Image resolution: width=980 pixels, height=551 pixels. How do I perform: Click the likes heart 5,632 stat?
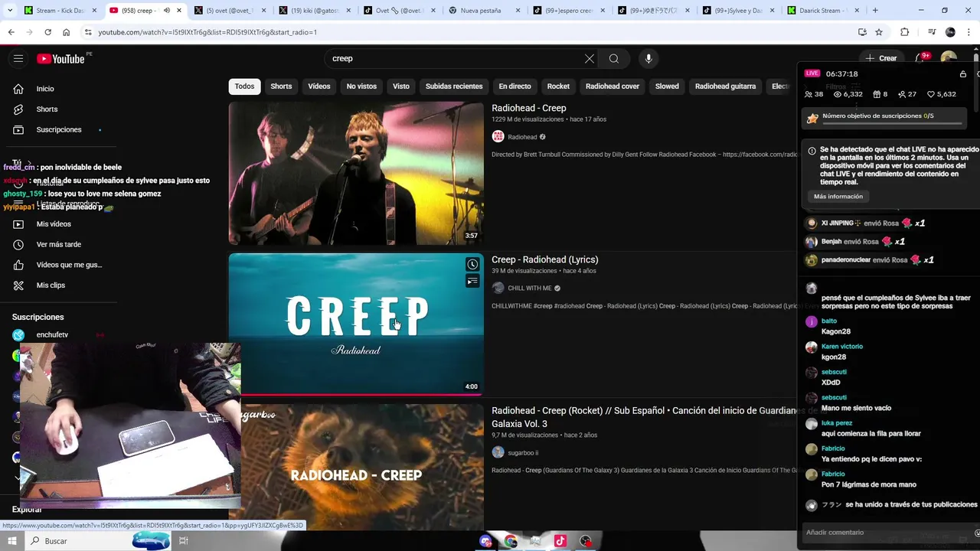[x=942, y=94]
